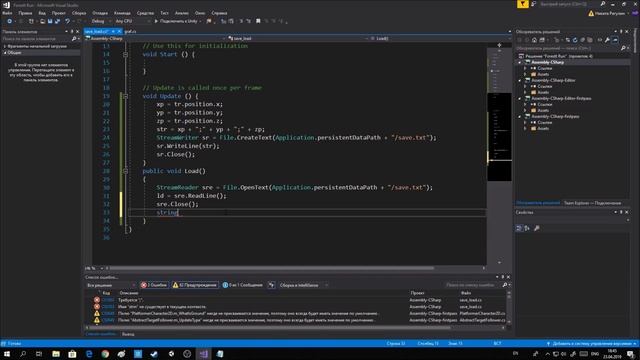Click the Properties panel categorized view icon
The height and width of the screenshot is (360, 640).
pyautogui.click(x=519, y=228)
